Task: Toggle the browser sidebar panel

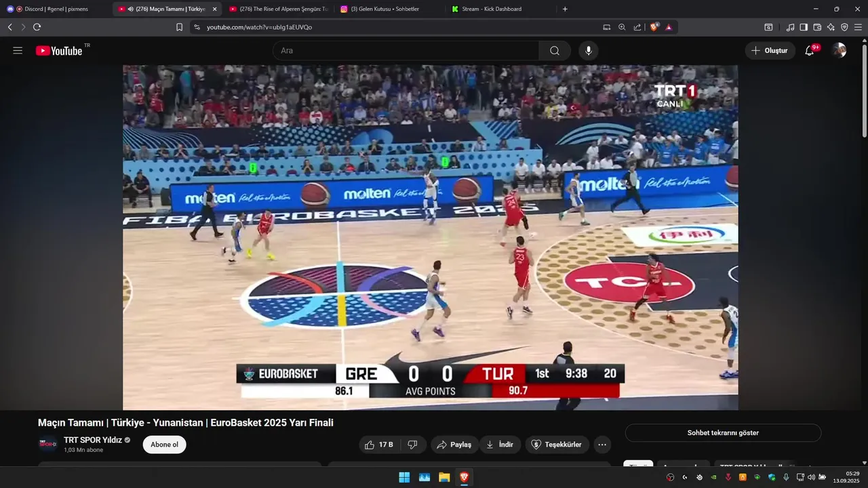Action: point(804,27)
